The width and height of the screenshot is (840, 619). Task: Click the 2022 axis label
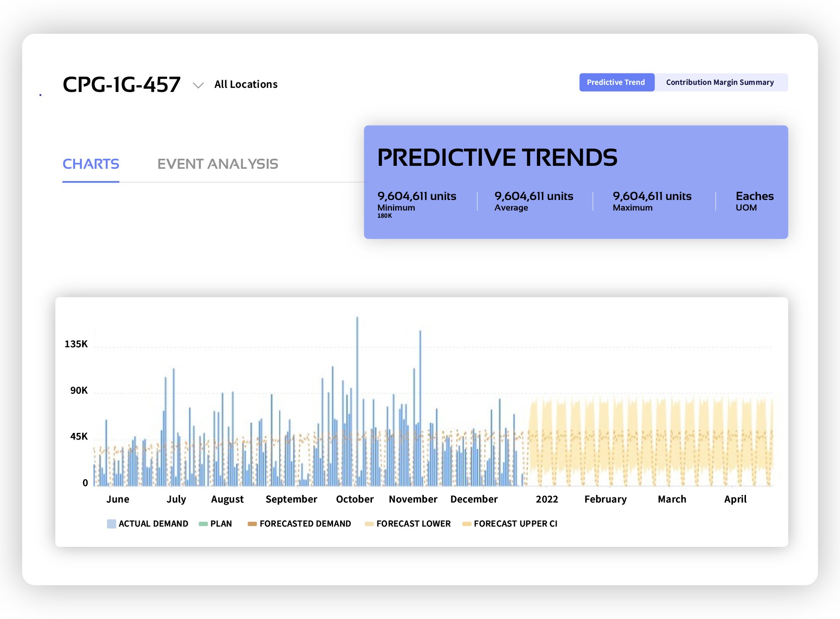pyautogui.click(x=547, y=499)
